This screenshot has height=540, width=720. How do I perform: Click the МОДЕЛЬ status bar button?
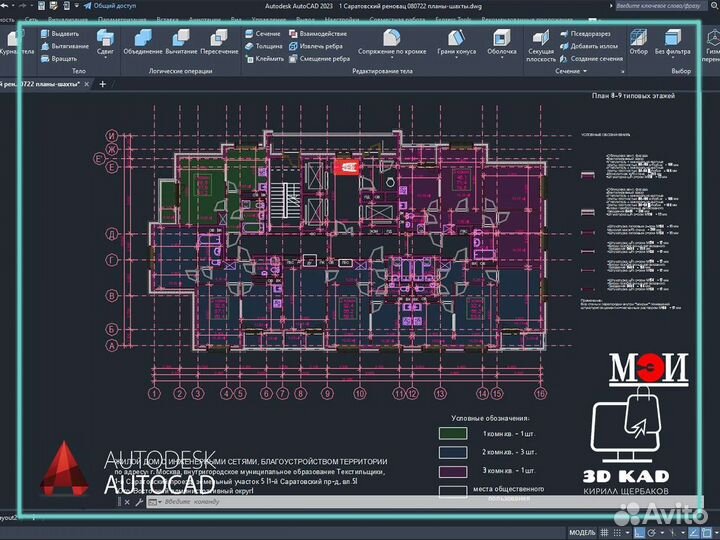[x=582, y=533]
